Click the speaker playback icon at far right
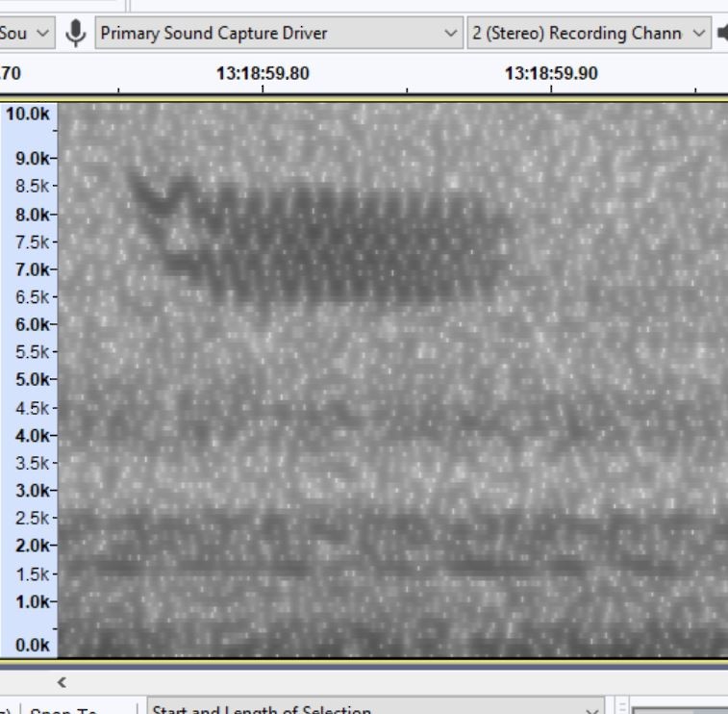Screen dimensions: 728x714 tap(722, 34)
